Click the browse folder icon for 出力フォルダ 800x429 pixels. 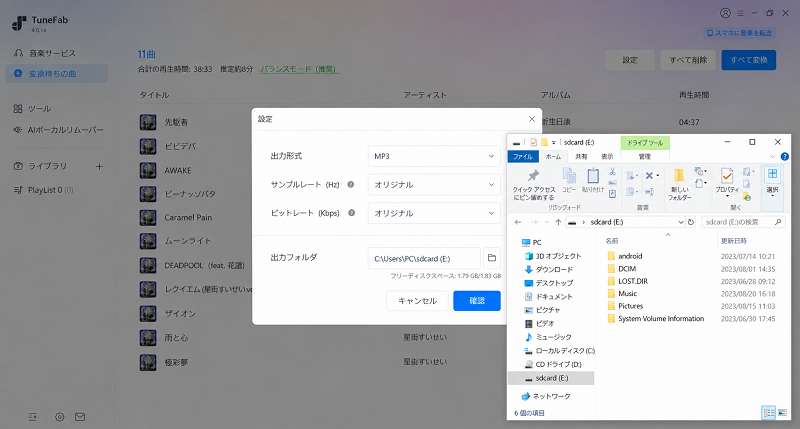491,258
